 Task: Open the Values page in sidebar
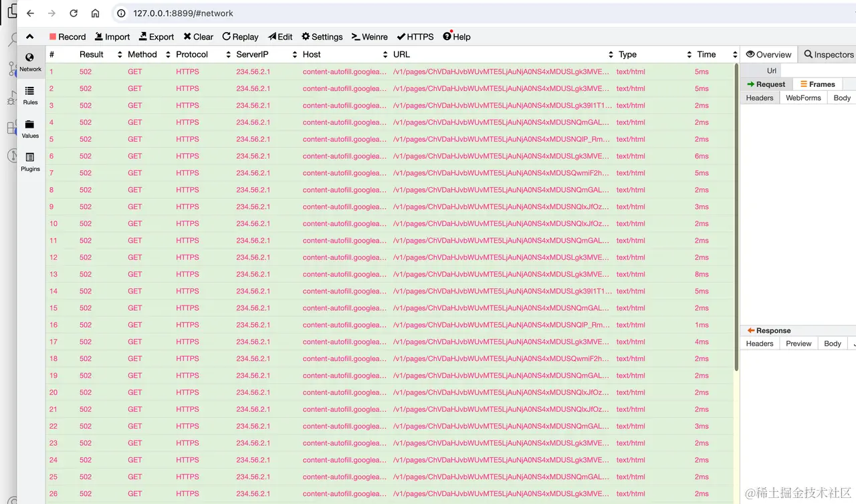[x=30, y=129]
